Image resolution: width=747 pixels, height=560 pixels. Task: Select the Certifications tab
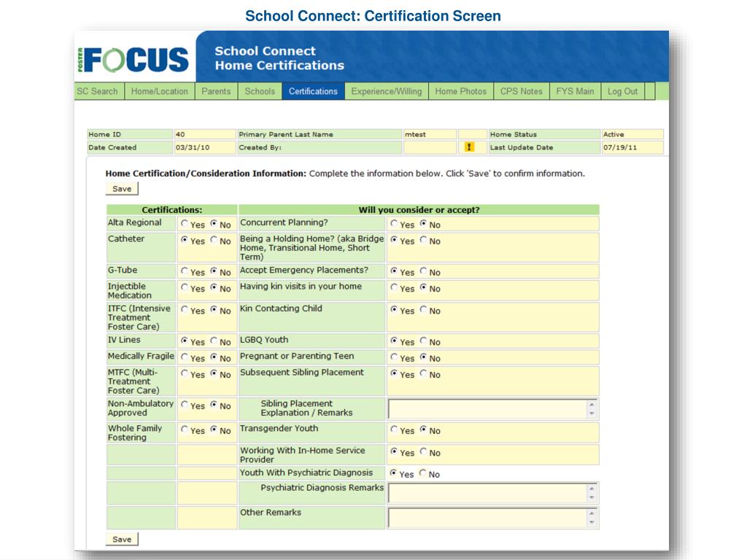pos(313,91)
